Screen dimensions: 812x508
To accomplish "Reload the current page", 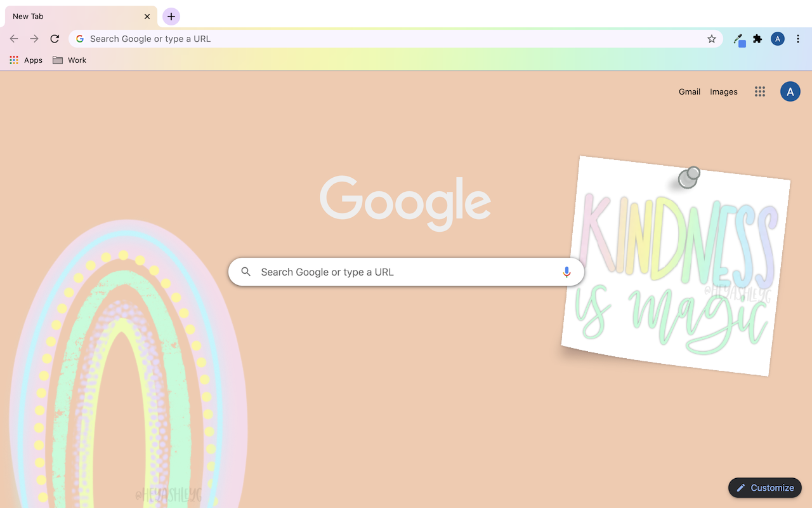I will (x=55, y=39).
